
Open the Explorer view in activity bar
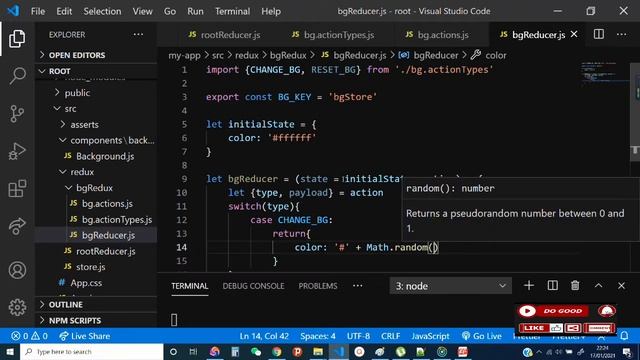click(17, 39)
